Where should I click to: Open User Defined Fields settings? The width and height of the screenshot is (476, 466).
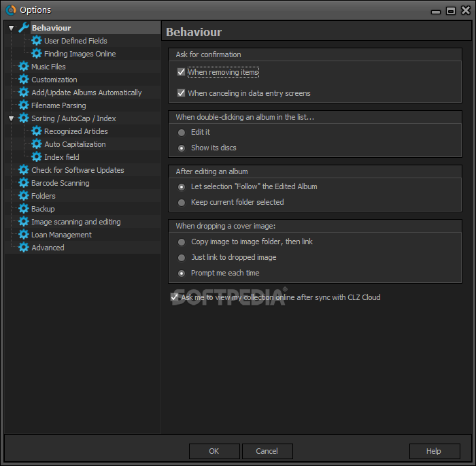tap(75, 41)
